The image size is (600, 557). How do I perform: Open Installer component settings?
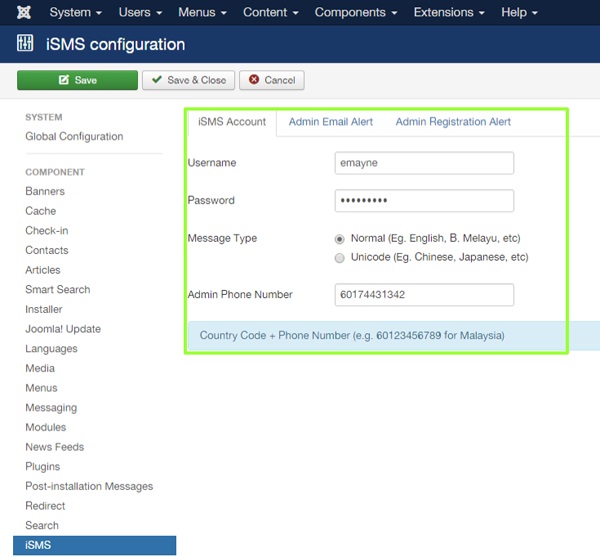(x=44, y=309)
